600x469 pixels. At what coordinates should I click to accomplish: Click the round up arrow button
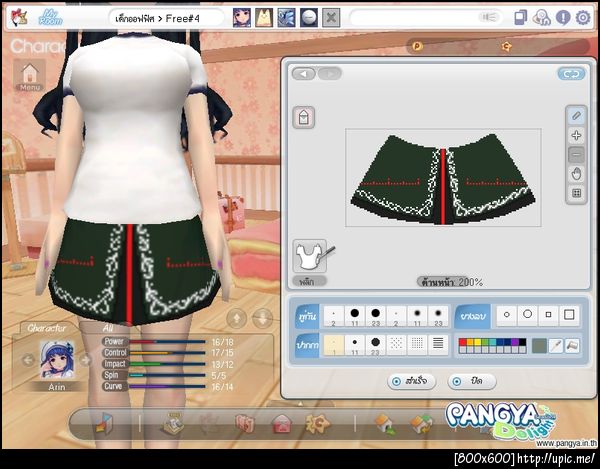point(236,318)
